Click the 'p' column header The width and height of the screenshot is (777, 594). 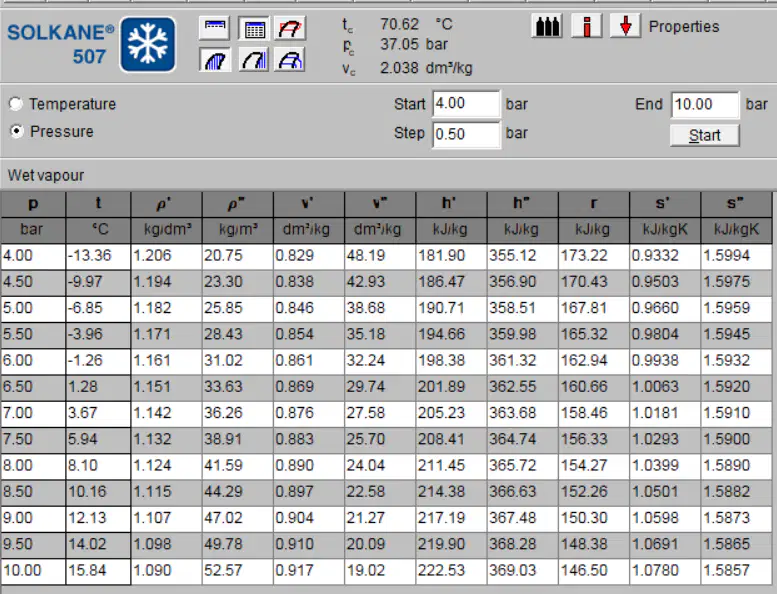tap(33, 204)
